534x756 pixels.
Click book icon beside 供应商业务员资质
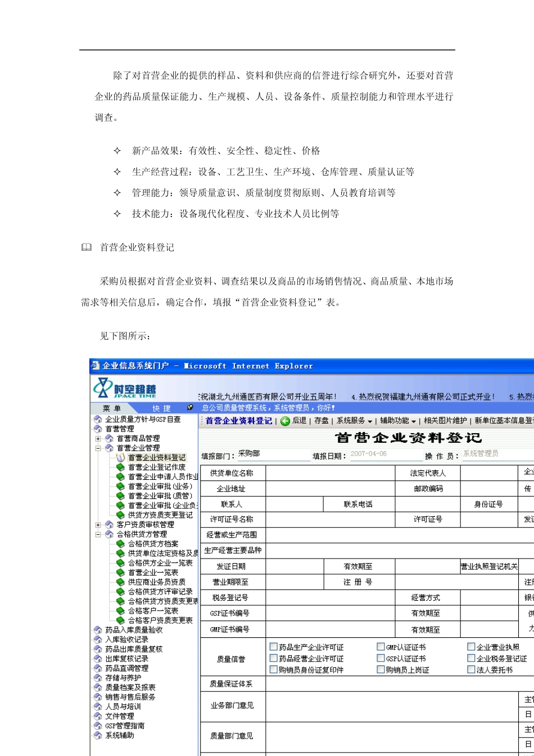pos(120,582)
